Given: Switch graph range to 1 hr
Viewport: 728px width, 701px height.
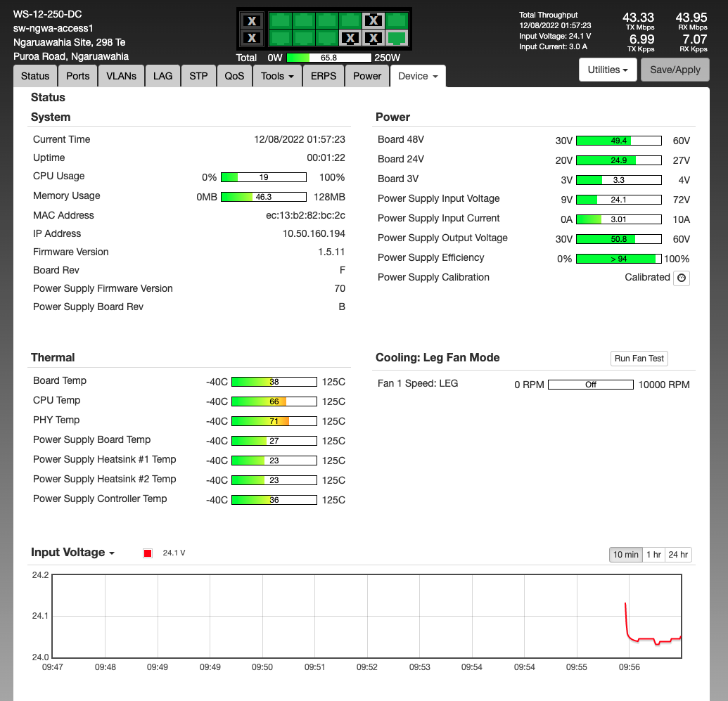Looking at the screenshot, I should click(653, 555).
